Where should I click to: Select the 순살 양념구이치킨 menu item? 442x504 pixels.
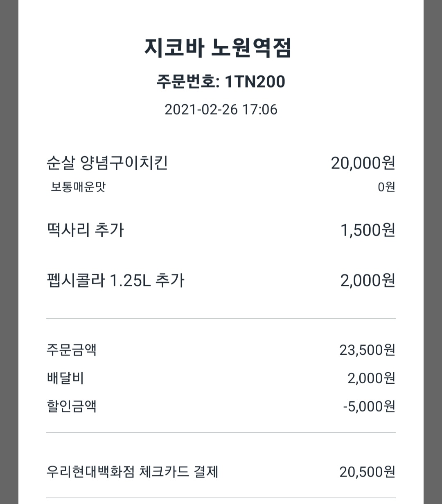107,163
